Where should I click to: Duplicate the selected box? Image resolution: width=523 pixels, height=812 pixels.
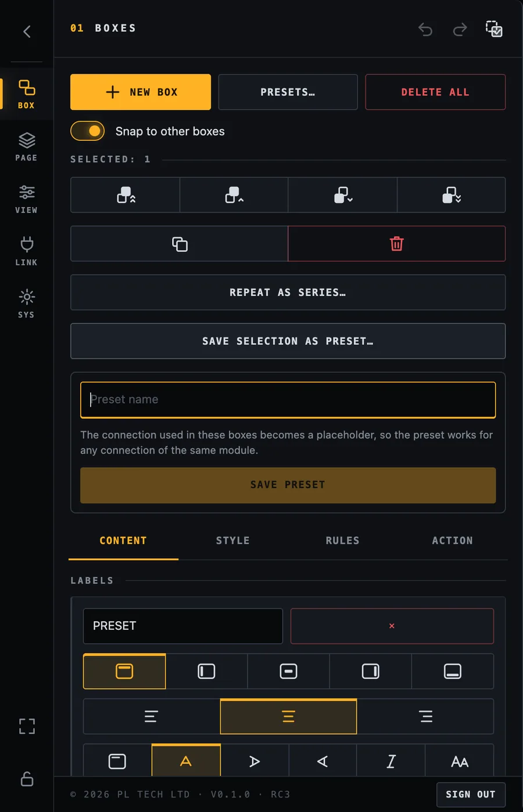(x=180, y=244)
